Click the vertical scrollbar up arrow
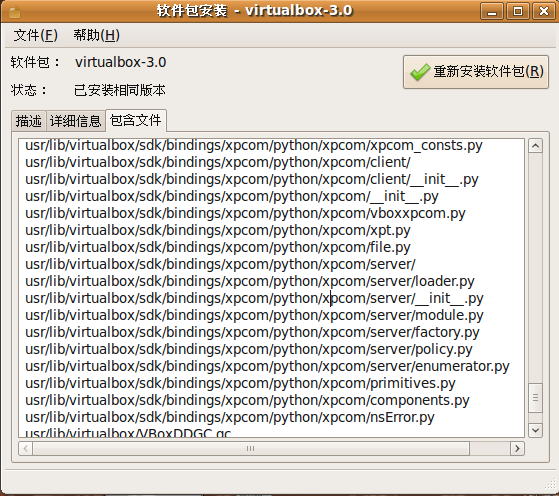Viewport: 559px width, 496px height. (x=535, y=146)
